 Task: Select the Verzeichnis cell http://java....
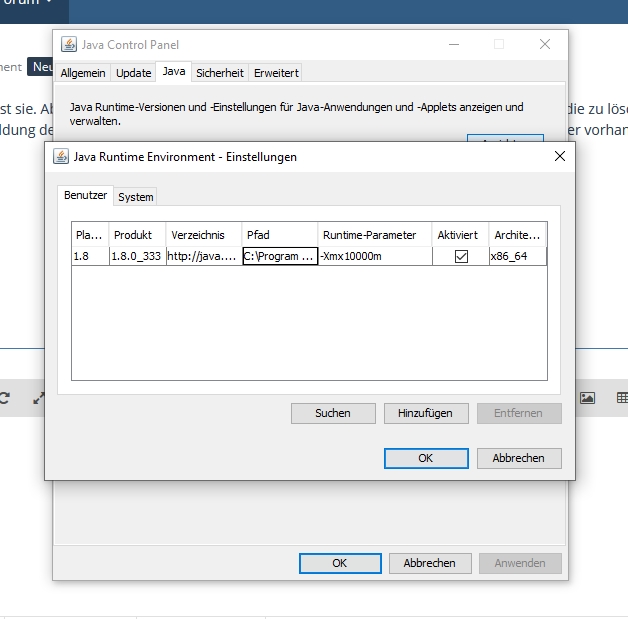(204, 256)
